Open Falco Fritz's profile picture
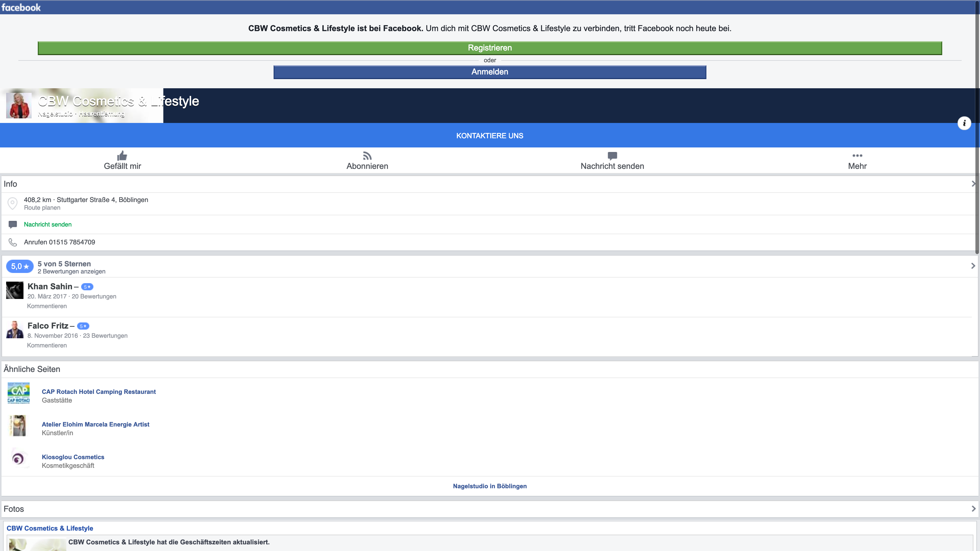 point(15,330)
